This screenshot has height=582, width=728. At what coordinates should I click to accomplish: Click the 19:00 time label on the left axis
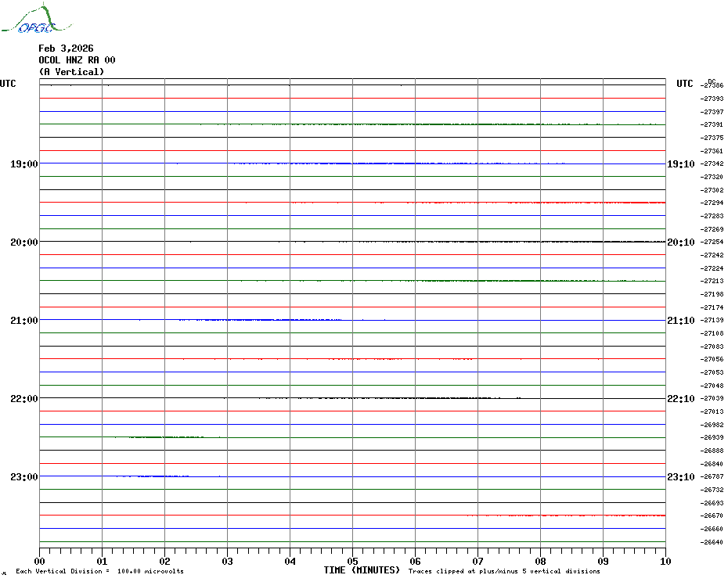pyautogui.click(x=23, y=164)
